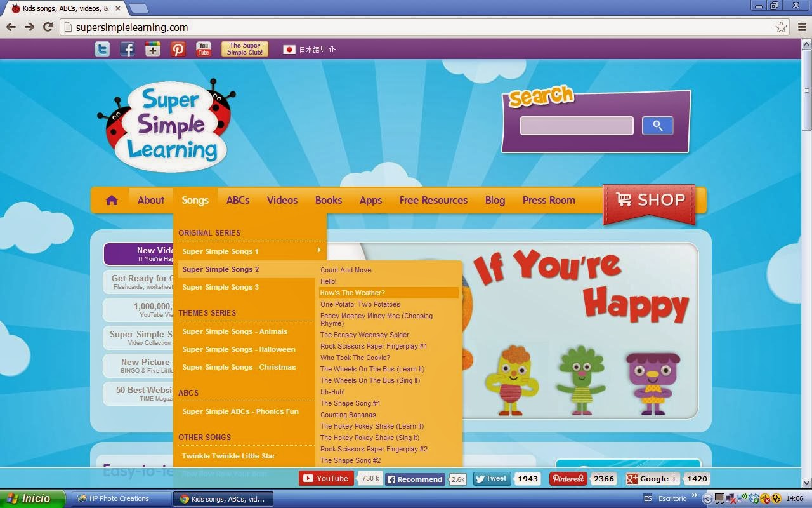The height and width of the screenshot is (508, 812).
Task: Click the Facebook Recommend button
Action: point(416,479)
